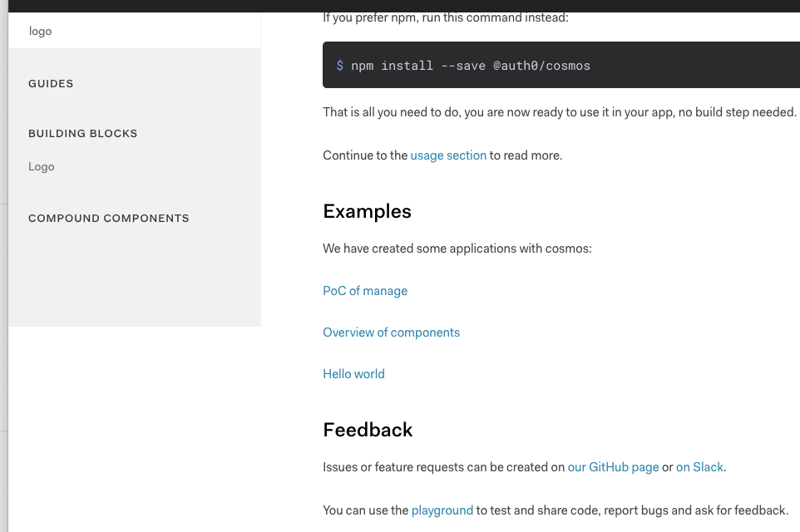800x532 pixels.
Task: Select the Logo item under Building Blocks
Action: tap(42, 167)
